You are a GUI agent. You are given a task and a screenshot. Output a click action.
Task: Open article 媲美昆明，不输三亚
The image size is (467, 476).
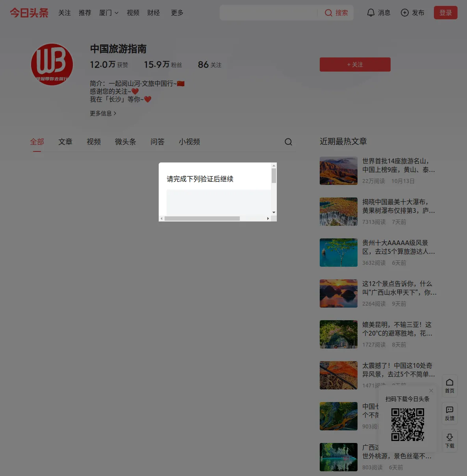[397, 329]
